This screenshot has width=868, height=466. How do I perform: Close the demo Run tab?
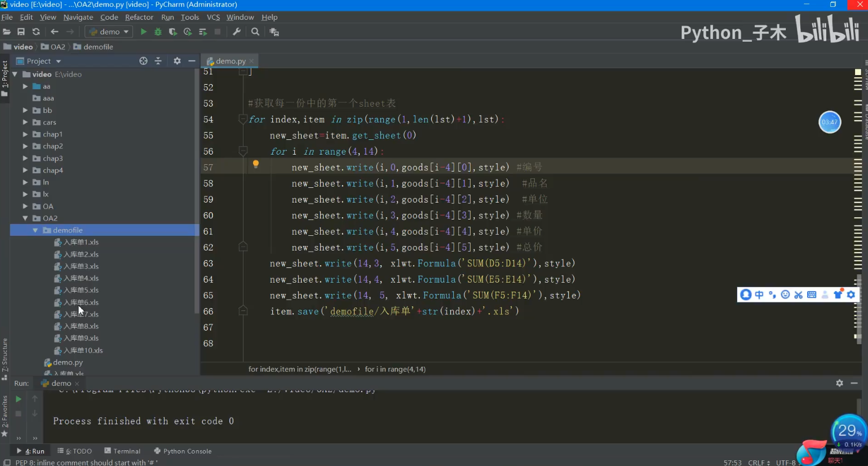tap(77, 384)
